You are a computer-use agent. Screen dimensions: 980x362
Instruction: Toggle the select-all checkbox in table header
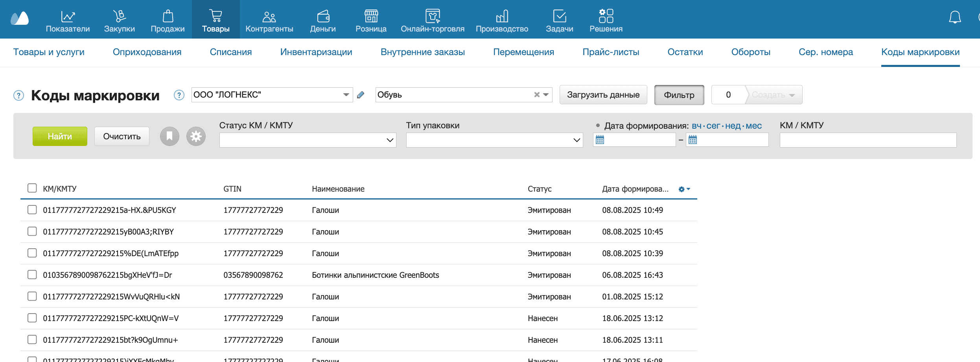[32, 188]
